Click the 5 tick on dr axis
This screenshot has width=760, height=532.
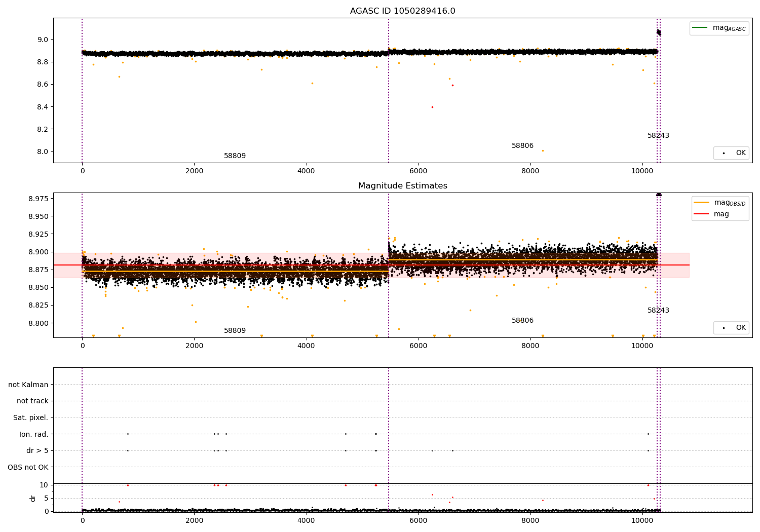[46, 498]
